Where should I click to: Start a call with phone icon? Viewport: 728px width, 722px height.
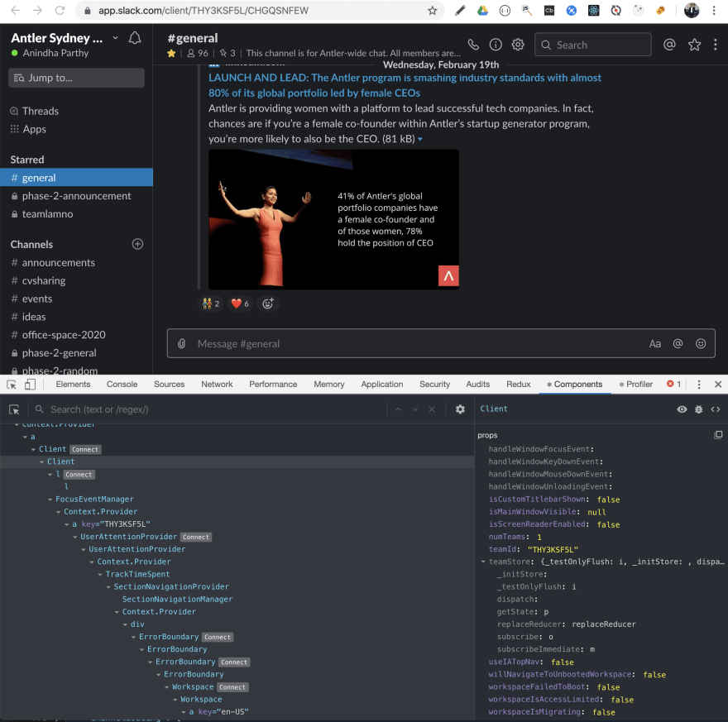[x=473, y=45]
